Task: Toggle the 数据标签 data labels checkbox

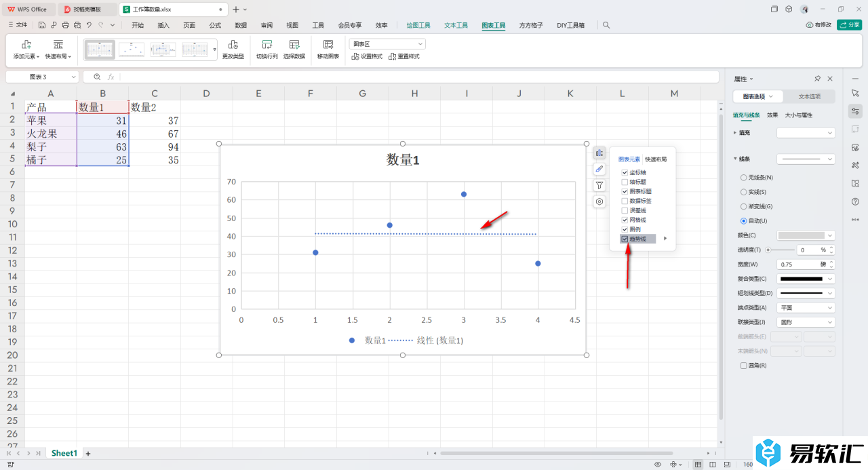Action: pyautogui.click(x=625, y=201)
